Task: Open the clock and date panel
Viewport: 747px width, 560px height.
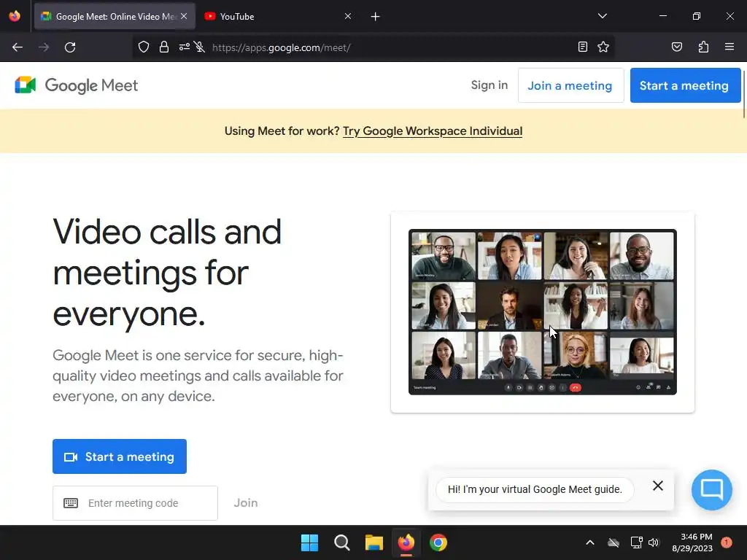Action: (x=692, y=542)
